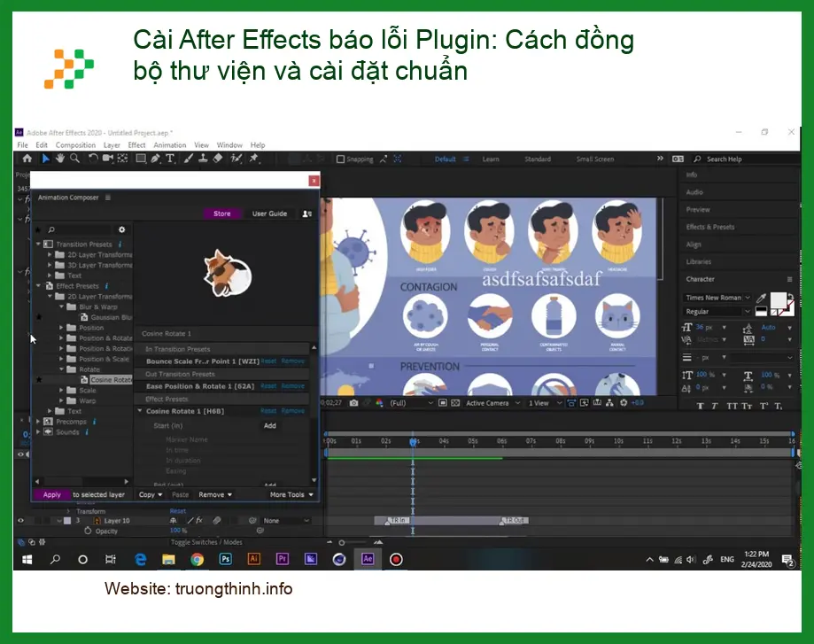Collapse the Effect Presets tree
This screenshot has height=644, width=814.
pyautogui.click(x=38, y=285)
